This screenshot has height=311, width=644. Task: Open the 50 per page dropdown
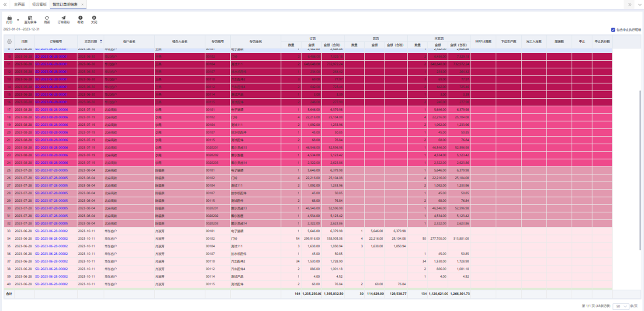[620, 306]
